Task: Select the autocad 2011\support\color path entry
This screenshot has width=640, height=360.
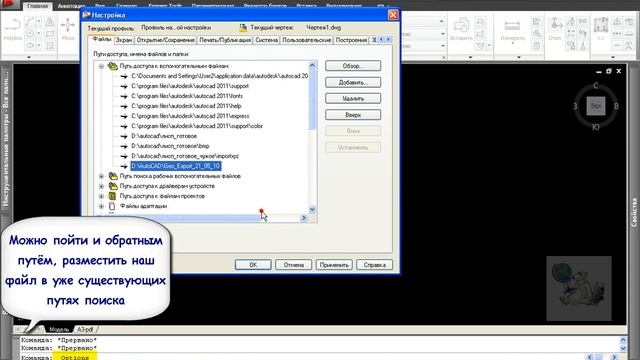Action: tap(197, 126)
